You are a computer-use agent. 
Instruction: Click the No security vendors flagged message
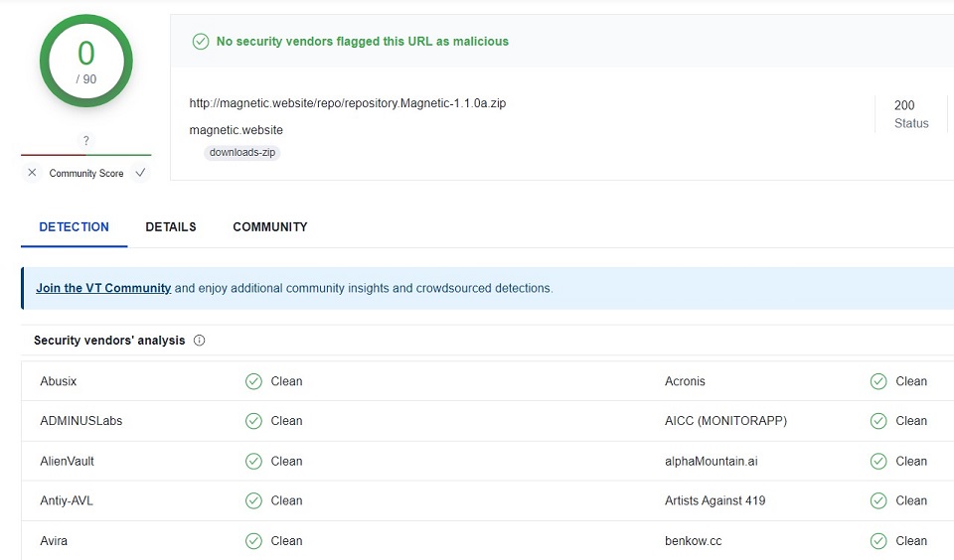coord(363,42)
